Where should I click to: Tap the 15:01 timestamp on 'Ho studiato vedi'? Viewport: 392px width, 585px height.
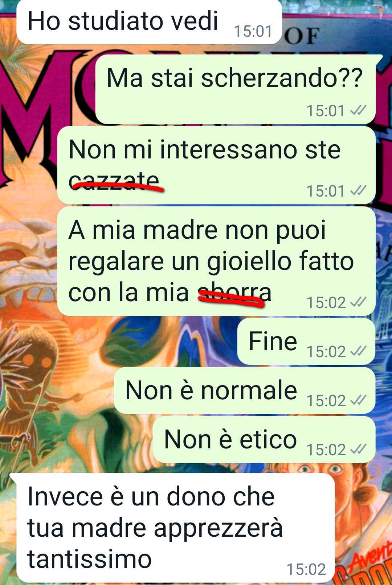[253, 31]
